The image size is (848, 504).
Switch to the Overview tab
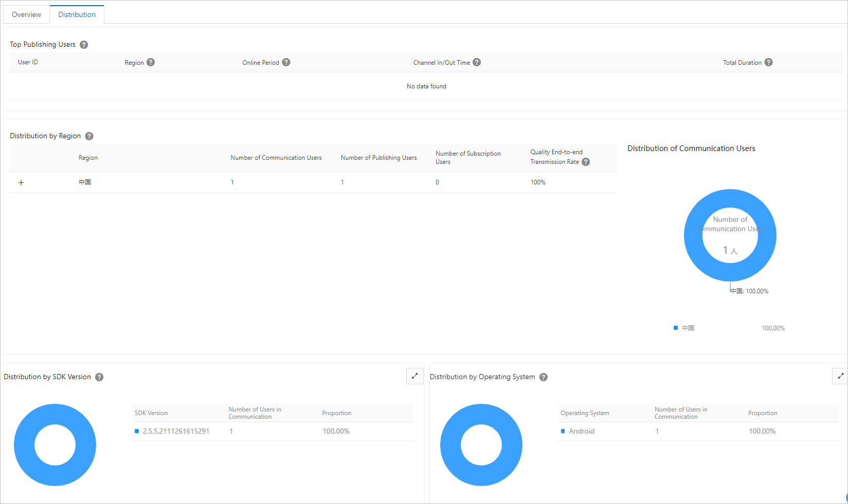(26, 14)
